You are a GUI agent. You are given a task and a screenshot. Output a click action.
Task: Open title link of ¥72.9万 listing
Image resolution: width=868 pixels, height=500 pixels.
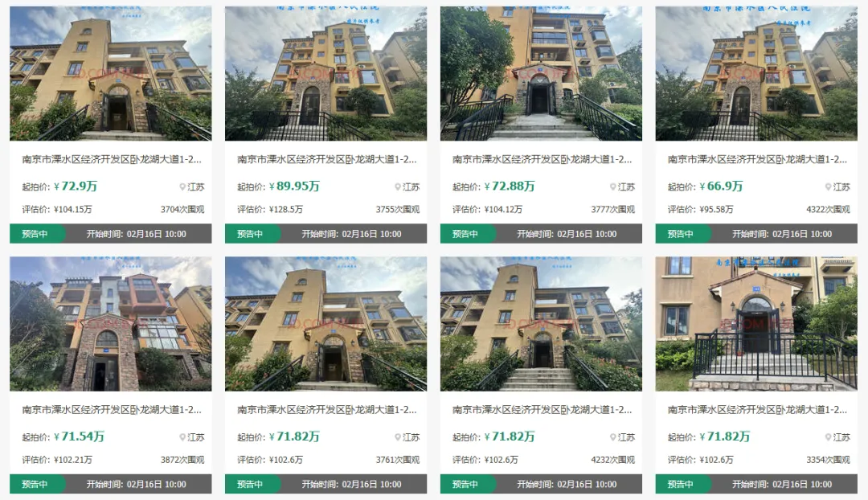[112, 159]
